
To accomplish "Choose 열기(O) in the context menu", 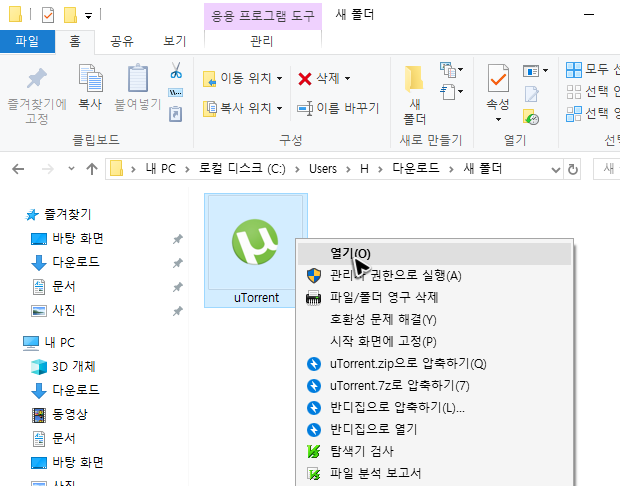I will click(x=434, y=253).
